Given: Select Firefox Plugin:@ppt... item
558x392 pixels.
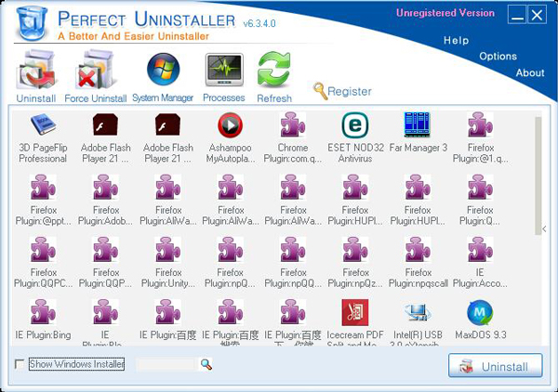Looking at the screenshot, I should tap(43, 200).
